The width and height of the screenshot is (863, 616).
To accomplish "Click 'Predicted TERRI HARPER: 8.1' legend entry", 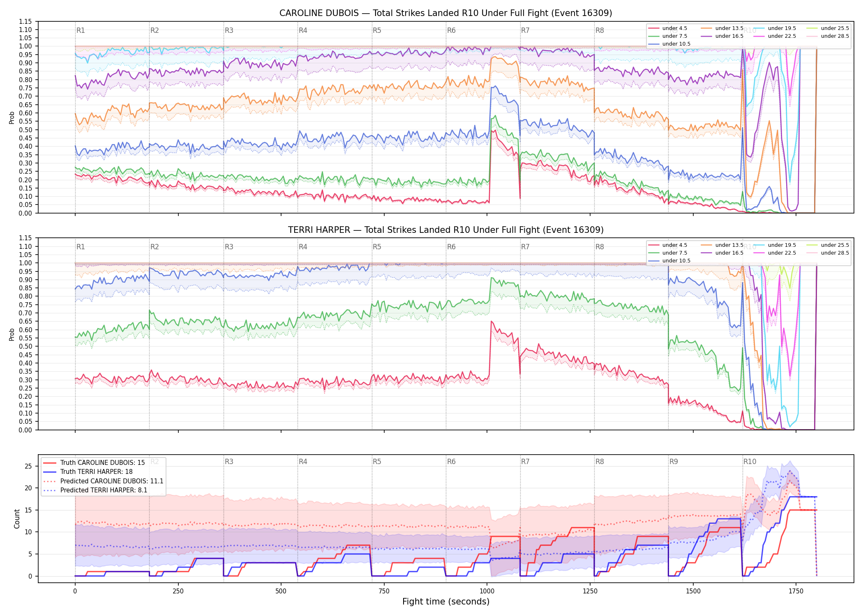I will point(95,490).
